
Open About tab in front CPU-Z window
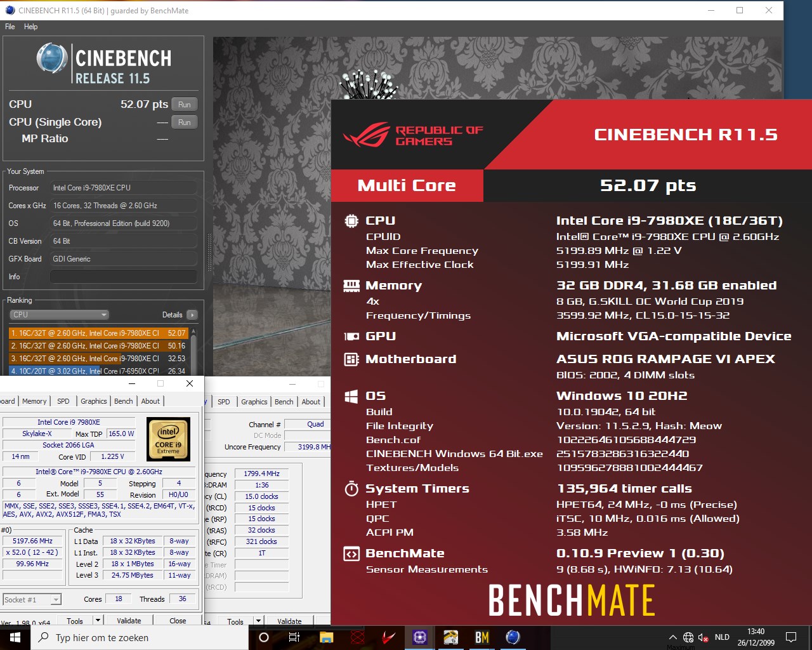(150, 401)
